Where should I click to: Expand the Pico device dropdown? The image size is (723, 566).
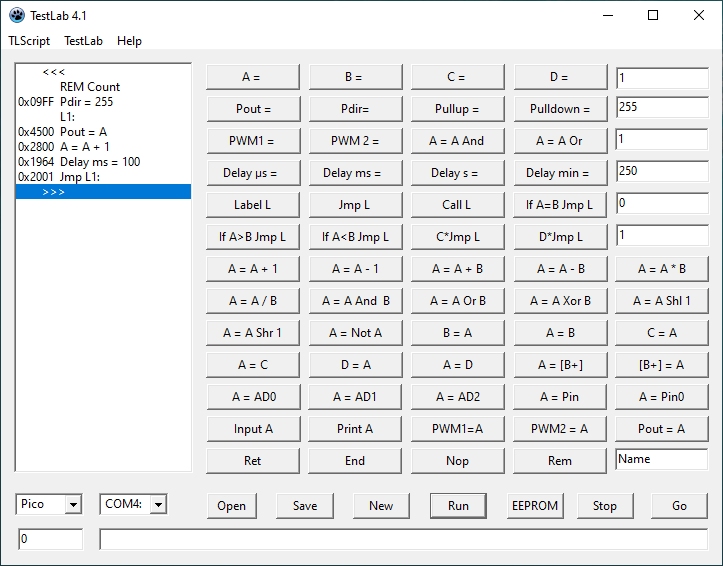tap(72, 505)
